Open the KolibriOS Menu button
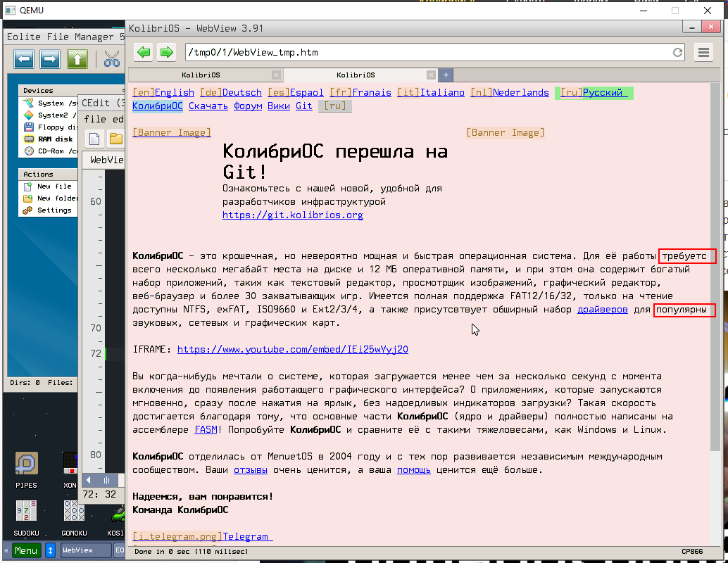 26,550
